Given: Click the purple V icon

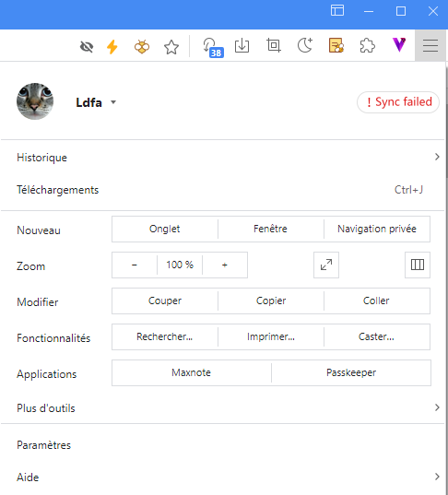Looking at the screenshot, I should click(399, 44).
